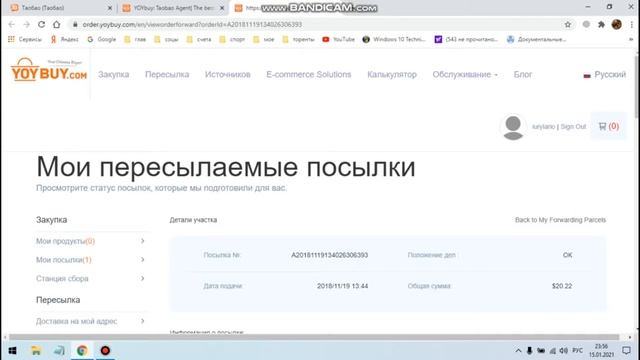Open the mail bookmark with 543 unread

tap(466, 39)
